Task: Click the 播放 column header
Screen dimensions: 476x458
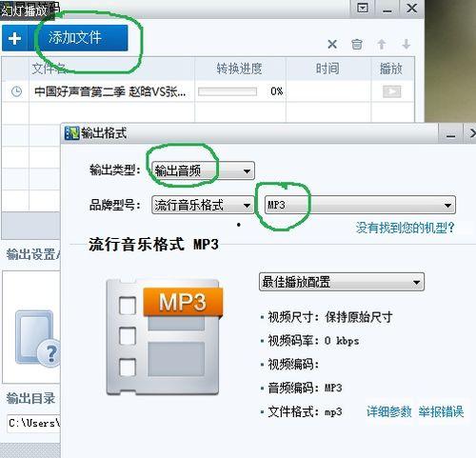Action: click(391, 69)
